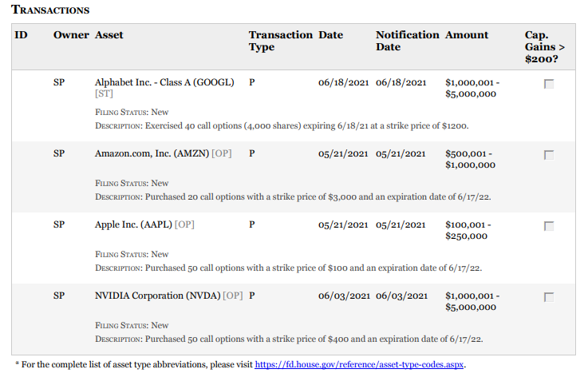The image size is (588, 377).
Task: Tick the Amazon.com capital gains checkbox
Action: coord(549,155)
